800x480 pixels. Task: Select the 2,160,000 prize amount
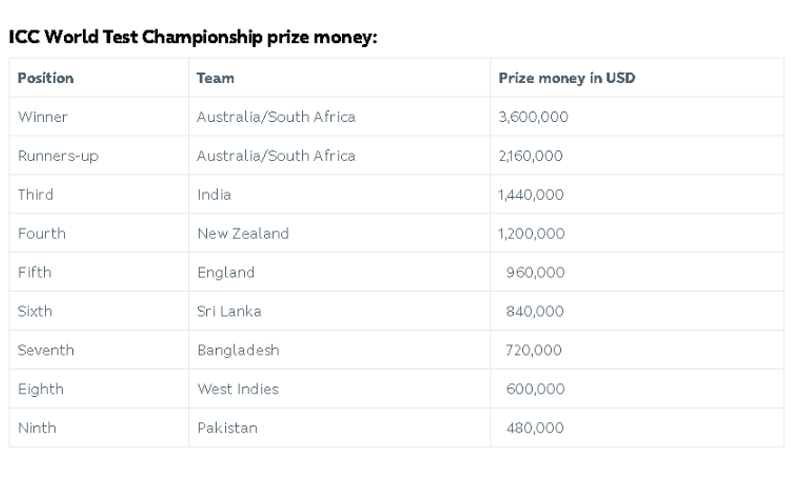(530, 156)
